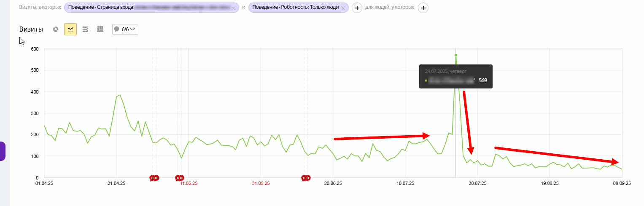
Task: Edit the 'Роботность: Только люди' filter chip
Action: [295, 8]
